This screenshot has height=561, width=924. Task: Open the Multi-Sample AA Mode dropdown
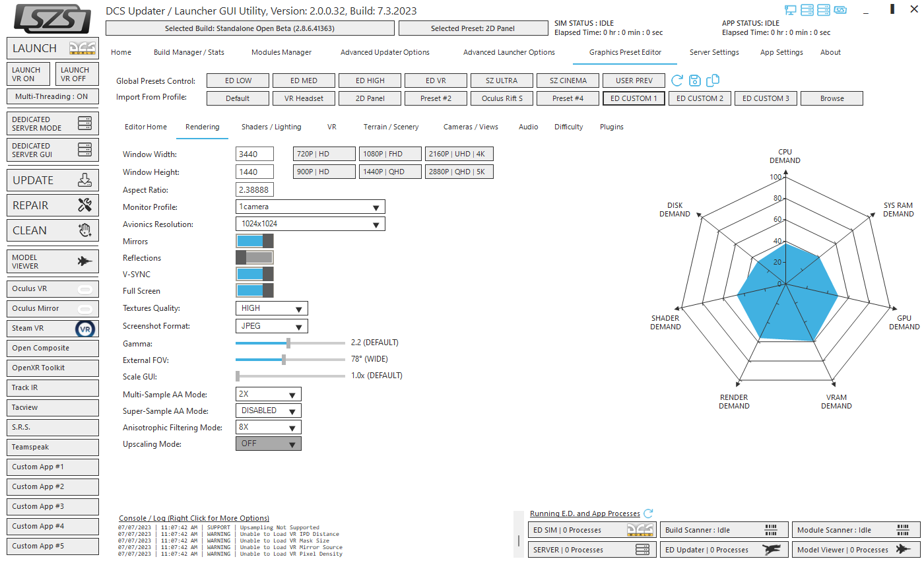pos(269,394)
